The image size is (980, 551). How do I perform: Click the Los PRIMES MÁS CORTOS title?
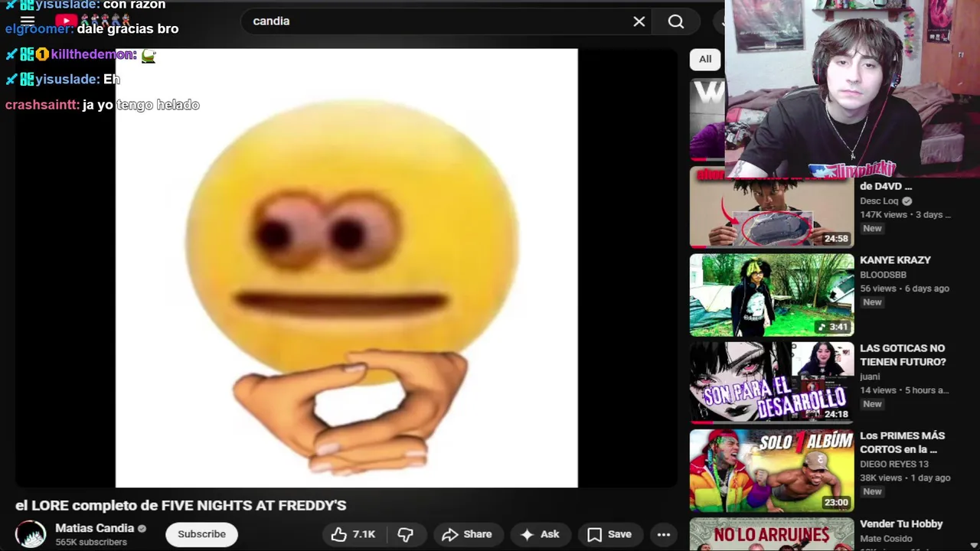(903, 442)
